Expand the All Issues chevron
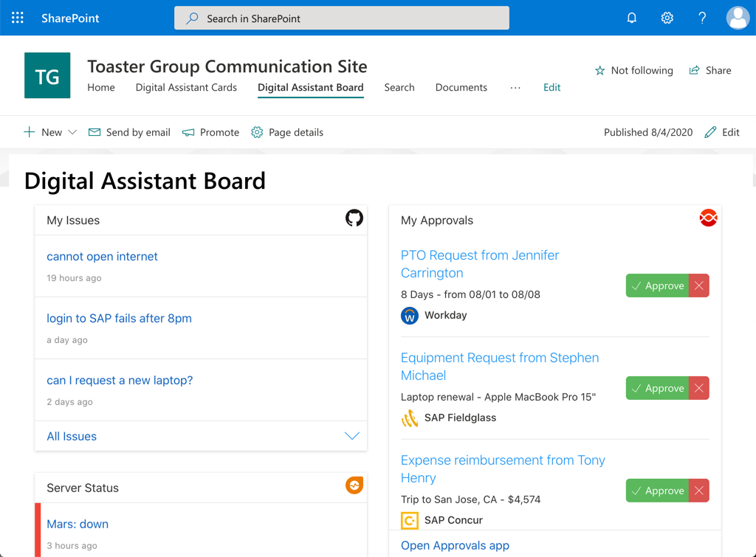The height and width of the screenshot is (557, 756). (352, 436)
